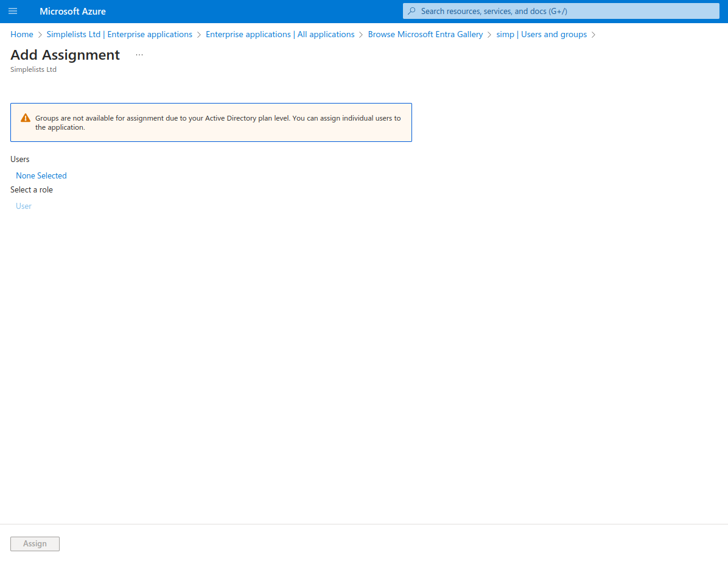Click the Select a role label
728x561 pixels.
[32, 189]
